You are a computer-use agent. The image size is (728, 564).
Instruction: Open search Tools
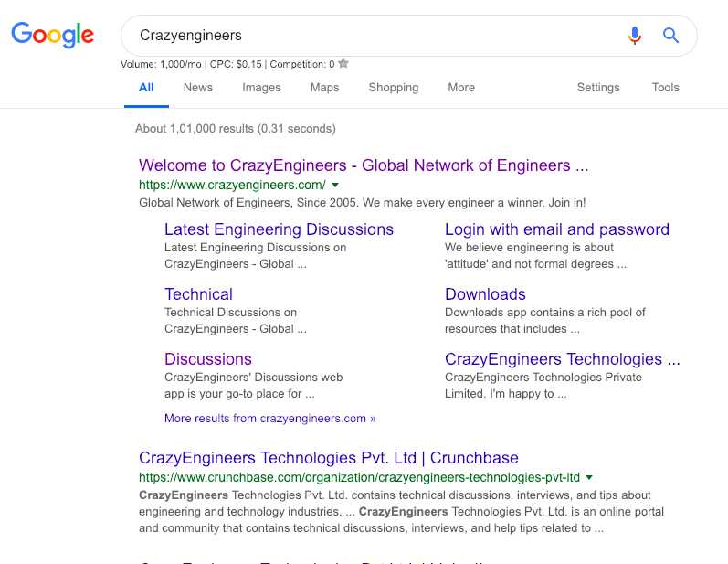click(665, 88)
